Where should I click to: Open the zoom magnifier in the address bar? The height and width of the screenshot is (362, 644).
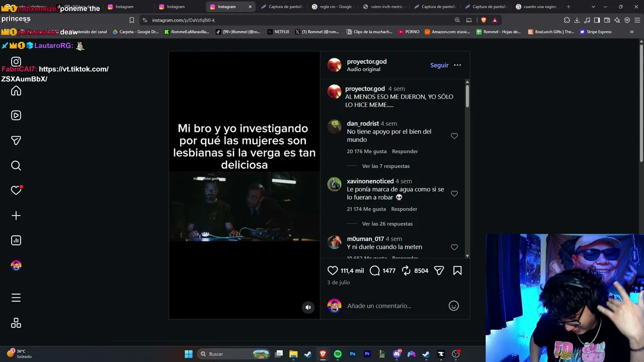point(457,20)
